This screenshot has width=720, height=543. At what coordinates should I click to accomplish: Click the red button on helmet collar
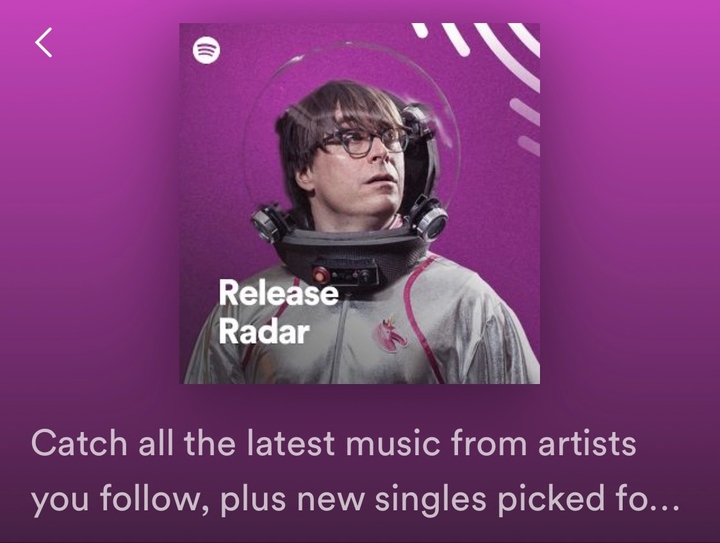[x=320, y=274]
